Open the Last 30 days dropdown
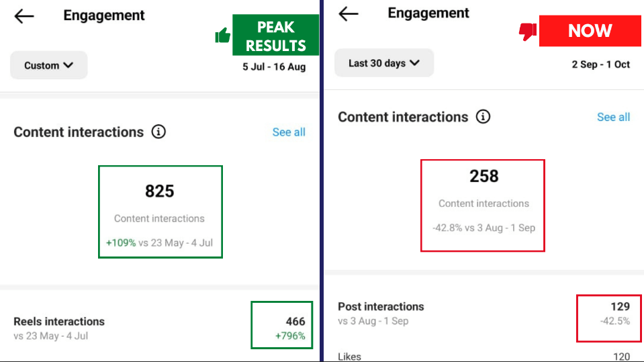The height and width of the screenshot is (362, 644). coord(384,63)
